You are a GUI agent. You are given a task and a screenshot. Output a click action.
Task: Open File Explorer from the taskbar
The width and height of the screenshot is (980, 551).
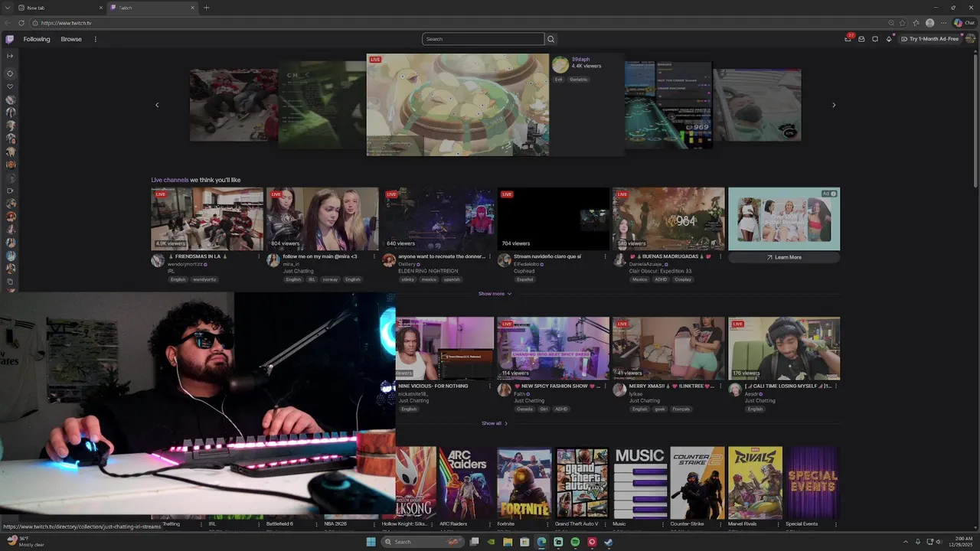click(x=508, y=542)
